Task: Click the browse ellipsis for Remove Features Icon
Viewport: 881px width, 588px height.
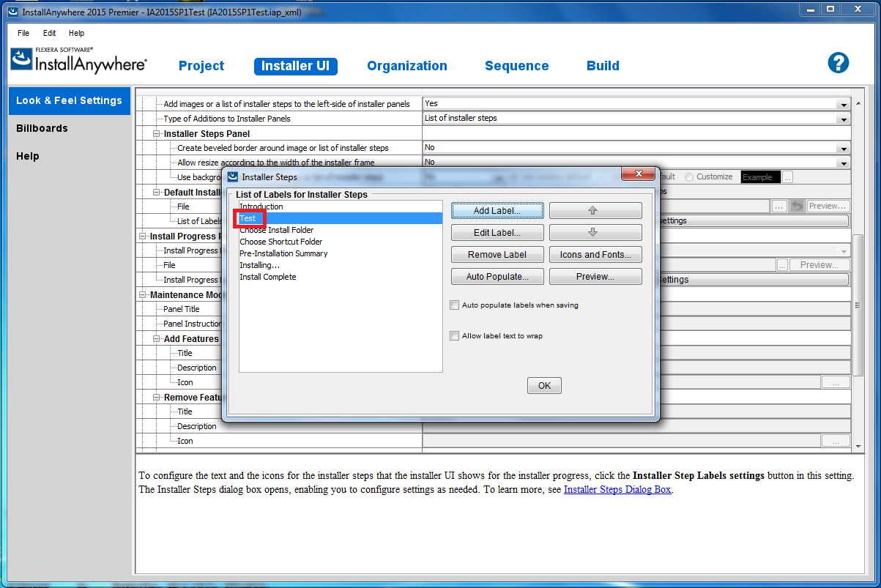Action: [x=836, y=441]
